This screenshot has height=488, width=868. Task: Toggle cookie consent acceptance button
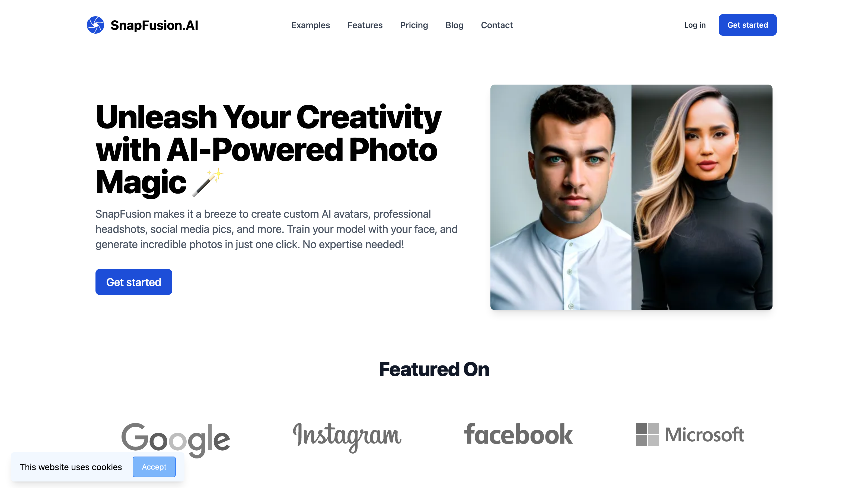tap(154, 467)
